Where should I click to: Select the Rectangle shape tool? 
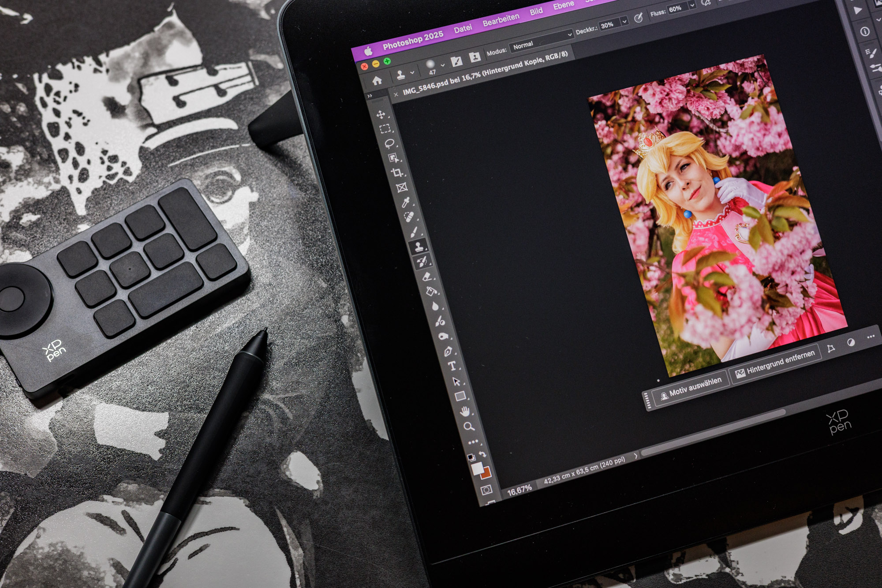coord(460,396)
